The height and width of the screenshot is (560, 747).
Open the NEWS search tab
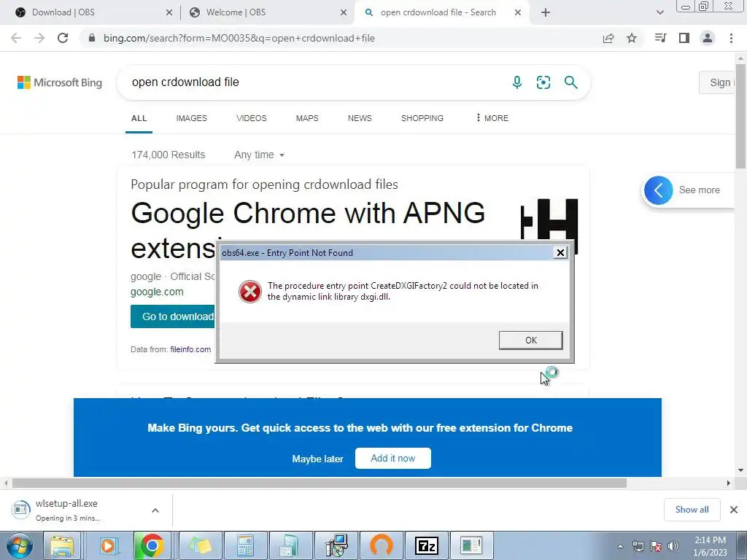360,118
